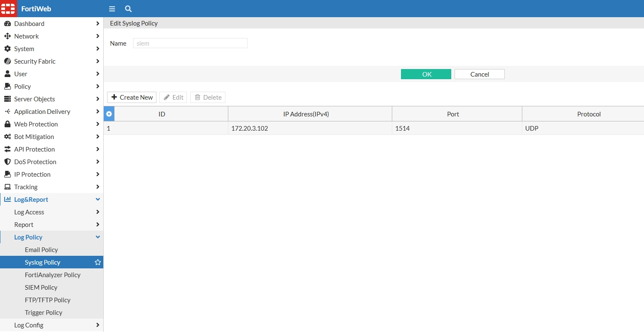Click the Network arrows icon
The height and width of the screenshot is (332, 644).
click(x=8, y=36)
